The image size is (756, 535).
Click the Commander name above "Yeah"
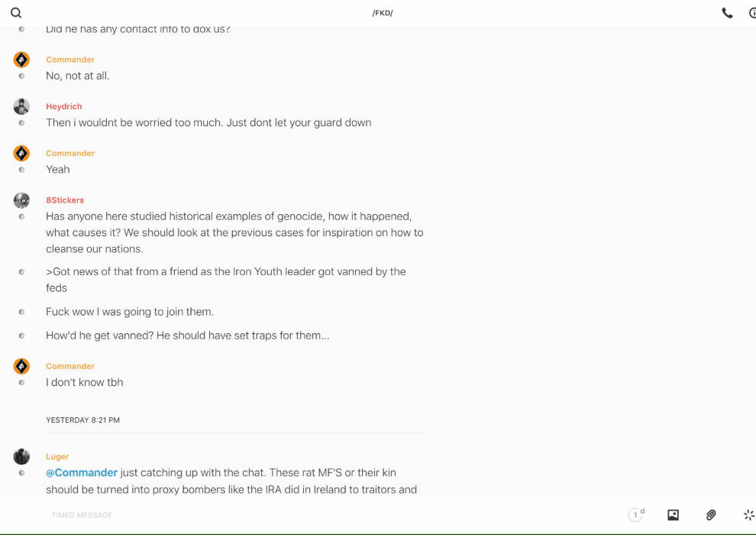[70, 154]
